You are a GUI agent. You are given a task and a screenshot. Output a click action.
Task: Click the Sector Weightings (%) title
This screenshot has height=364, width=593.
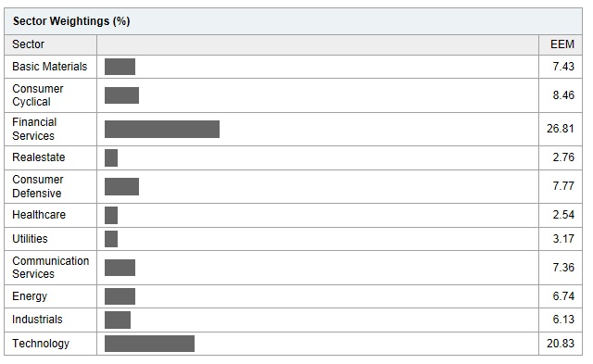click(x=71, y=21)
